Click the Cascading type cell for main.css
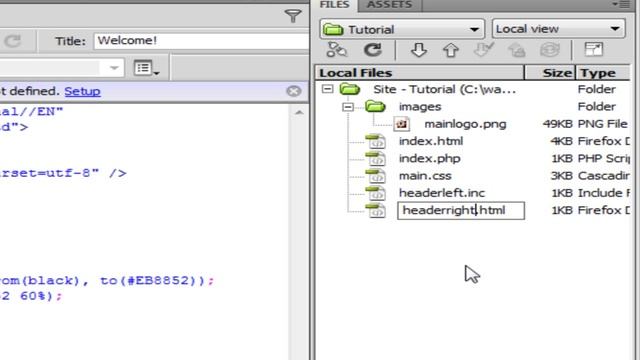The height and width of the screenshot is (360, 640). point(604,176)
